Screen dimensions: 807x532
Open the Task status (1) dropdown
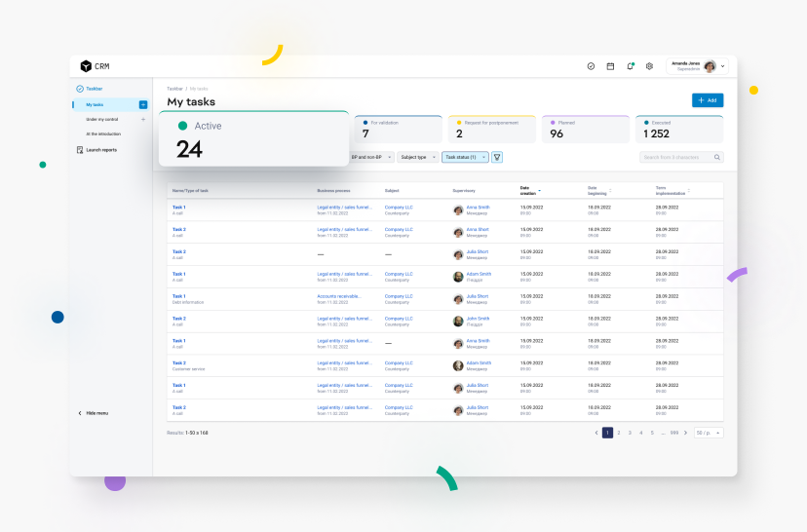(465, 157)
